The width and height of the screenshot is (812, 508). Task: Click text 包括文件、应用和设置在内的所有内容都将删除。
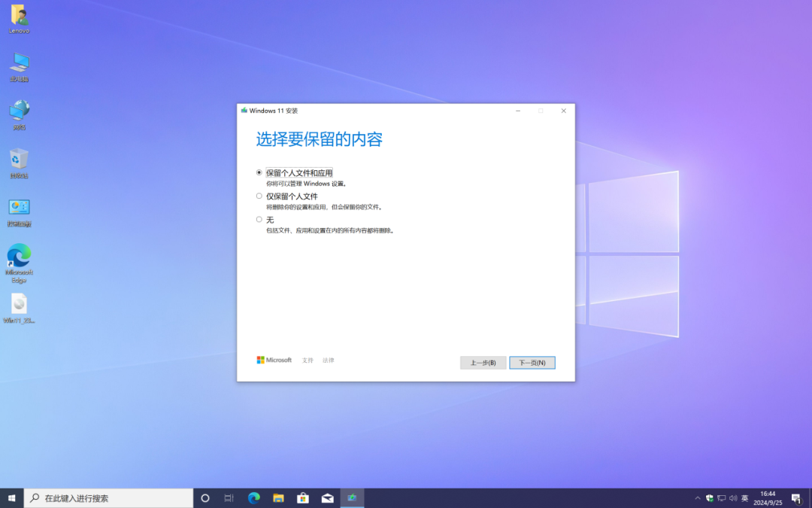pyautogui.click(x=331, y=231)
